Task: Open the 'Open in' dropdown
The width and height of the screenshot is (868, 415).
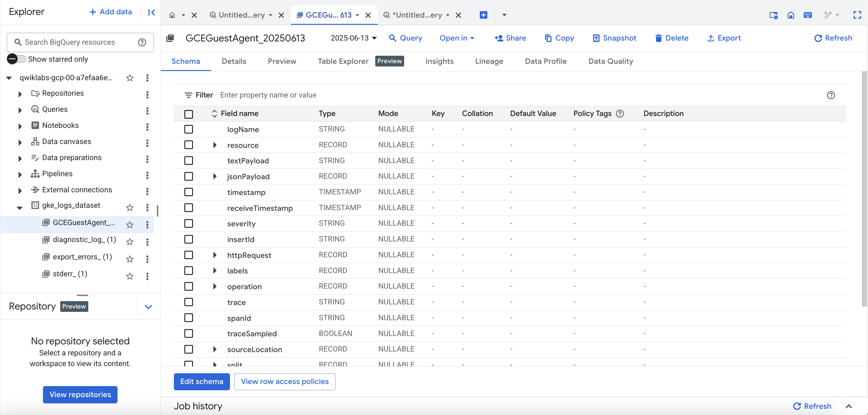Action: tap(457, 38)
